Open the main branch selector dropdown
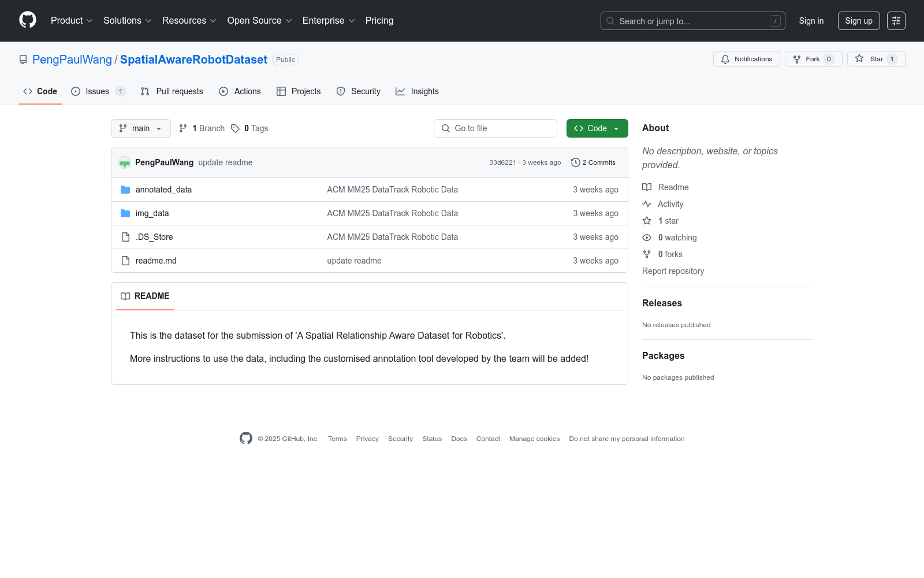The image size is (924, 578). coord(141,128)
